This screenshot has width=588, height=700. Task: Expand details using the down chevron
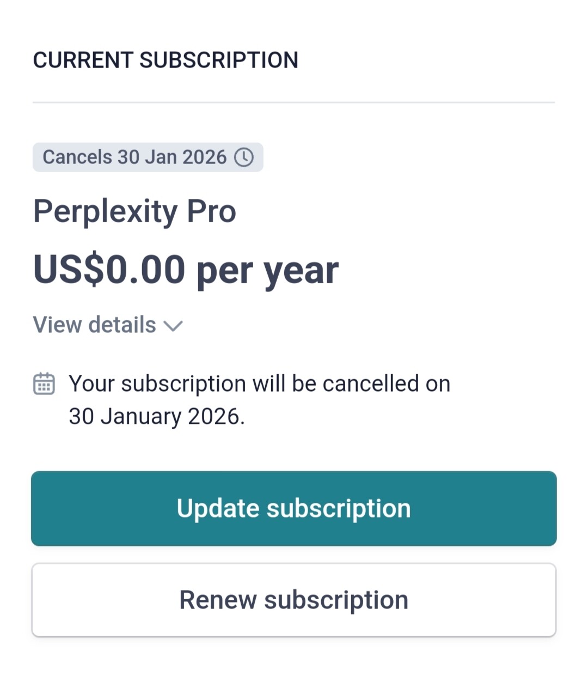click(173, 326)
